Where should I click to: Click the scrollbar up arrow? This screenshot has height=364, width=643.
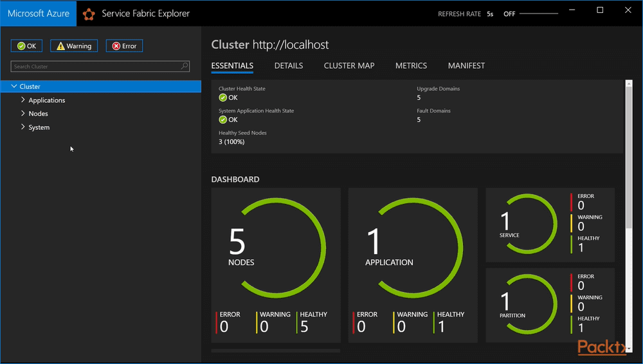[629, 84]
